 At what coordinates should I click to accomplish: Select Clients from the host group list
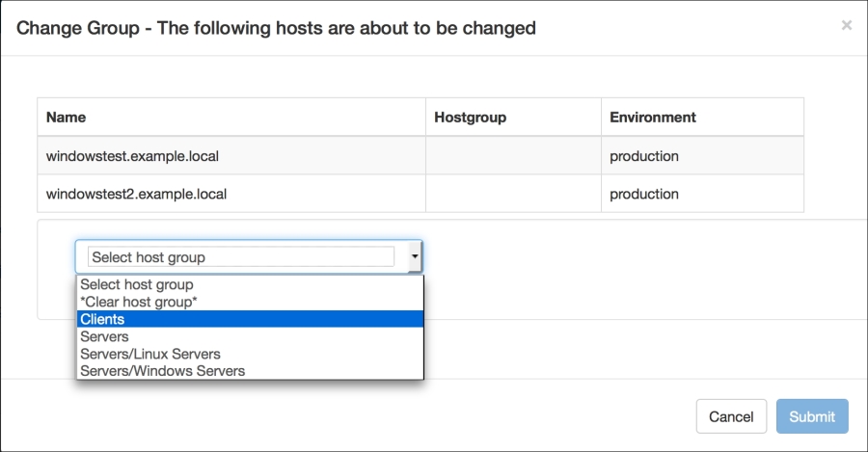102,319
